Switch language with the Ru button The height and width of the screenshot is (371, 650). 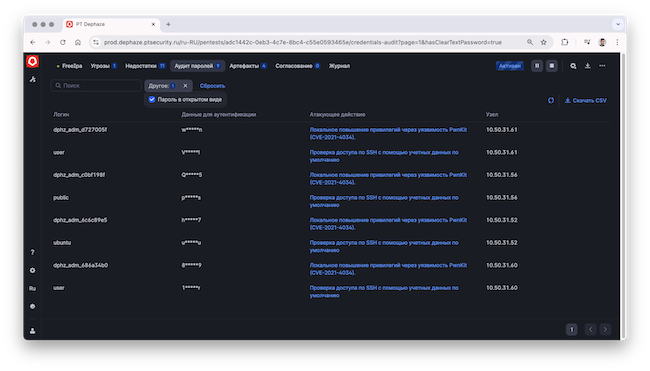point(32,289)
